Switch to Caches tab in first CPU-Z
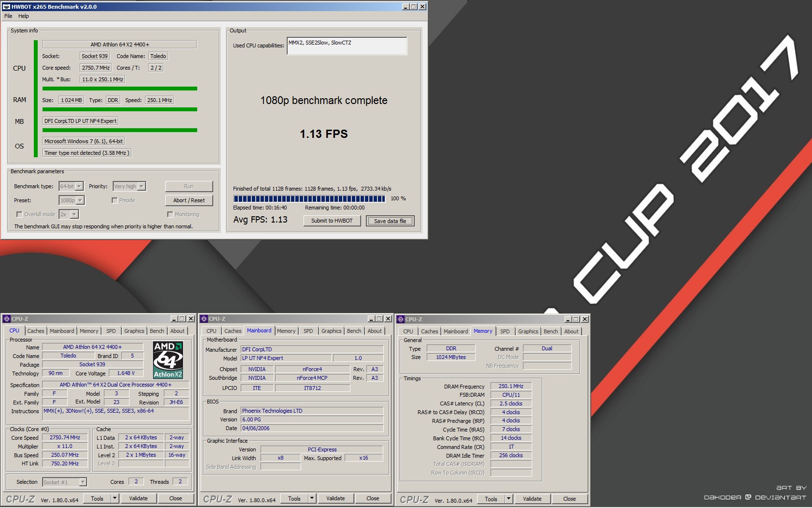 [x=36, y=331]
